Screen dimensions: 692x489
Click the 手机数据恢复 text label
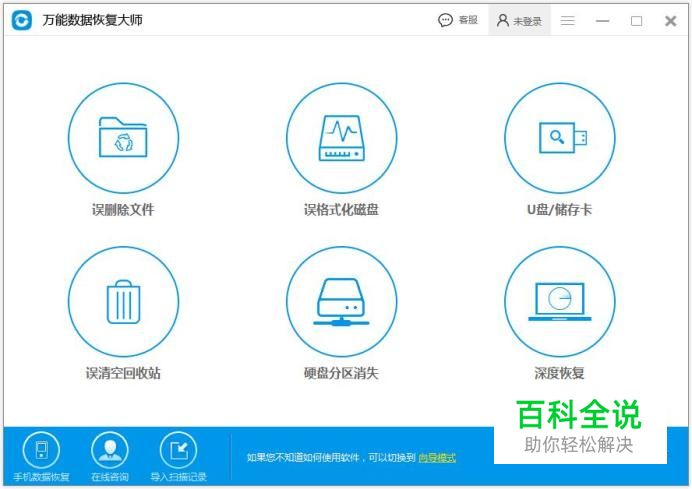[41, 477]
